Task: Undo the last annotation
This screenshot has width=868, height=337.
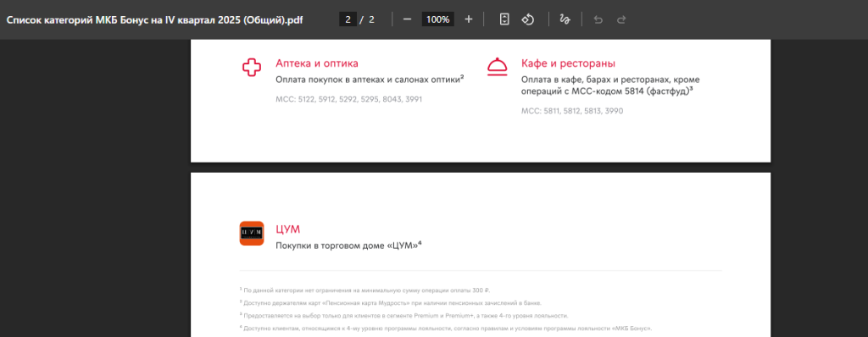Action: click(x=598, y=19)
